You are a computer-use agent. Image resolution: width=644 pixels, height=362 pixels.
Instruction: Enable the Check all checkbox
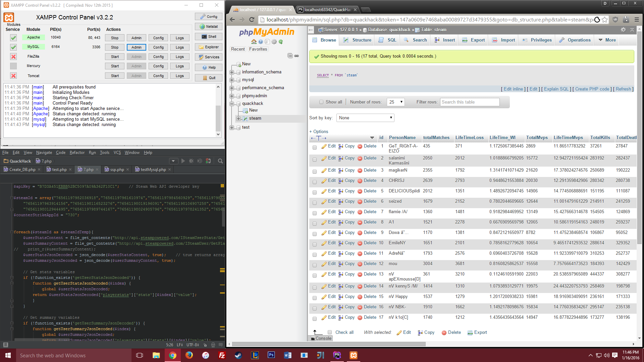pyautogui.click(x=330, y=333)
